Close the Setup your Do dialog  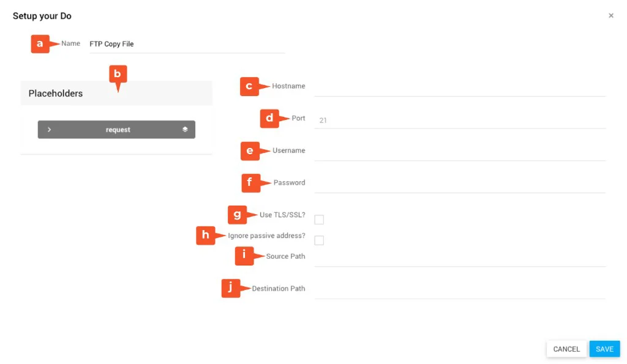tap(610, 16)
